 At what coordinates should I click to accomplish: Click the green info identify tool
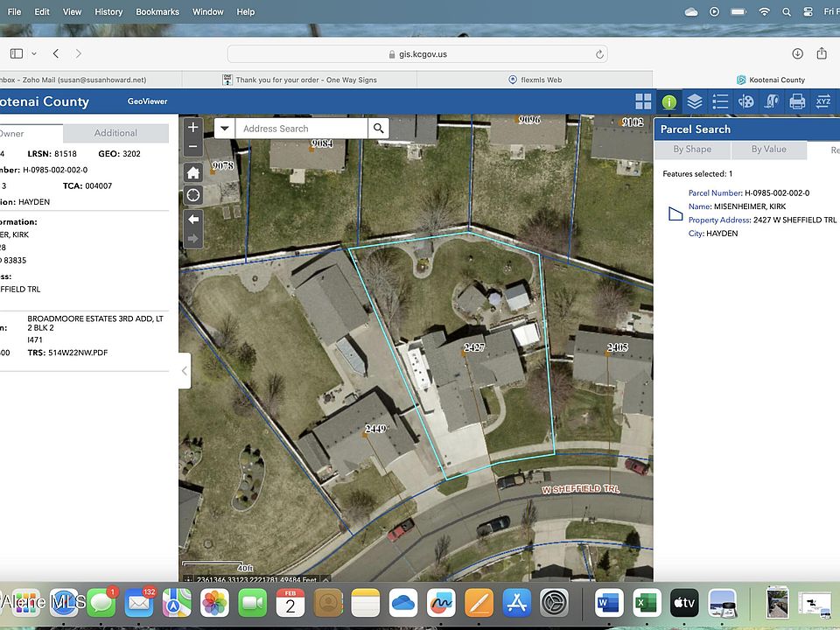tap(669, 101)
